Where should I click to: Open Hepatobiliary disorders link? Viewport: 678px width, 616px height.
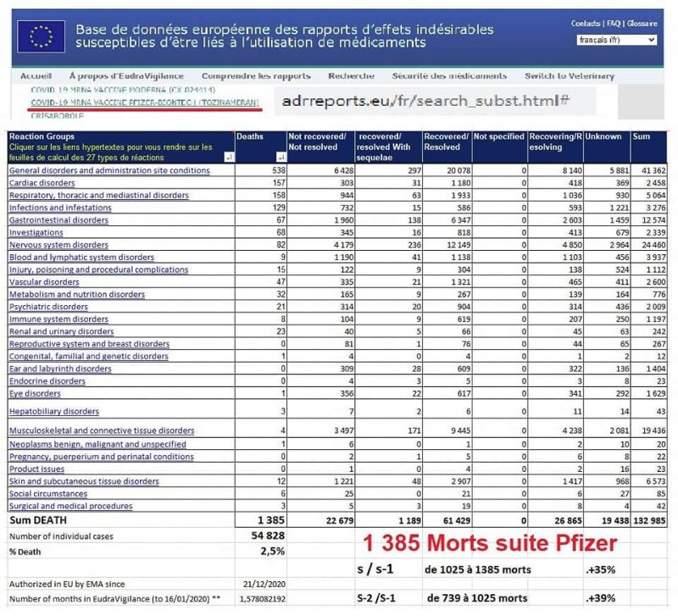click(x=54, y=412)
